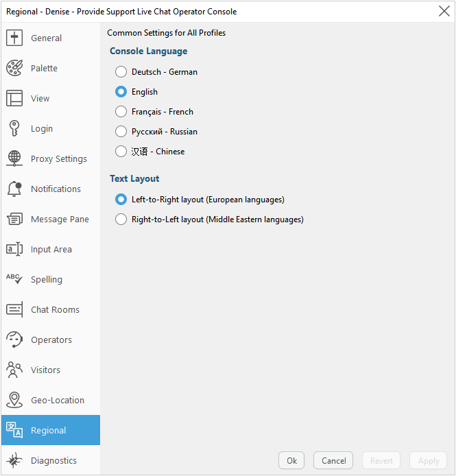The image size is (456, 476).
Task: Click the Regional label in sidebar
Action: (48, 431)
